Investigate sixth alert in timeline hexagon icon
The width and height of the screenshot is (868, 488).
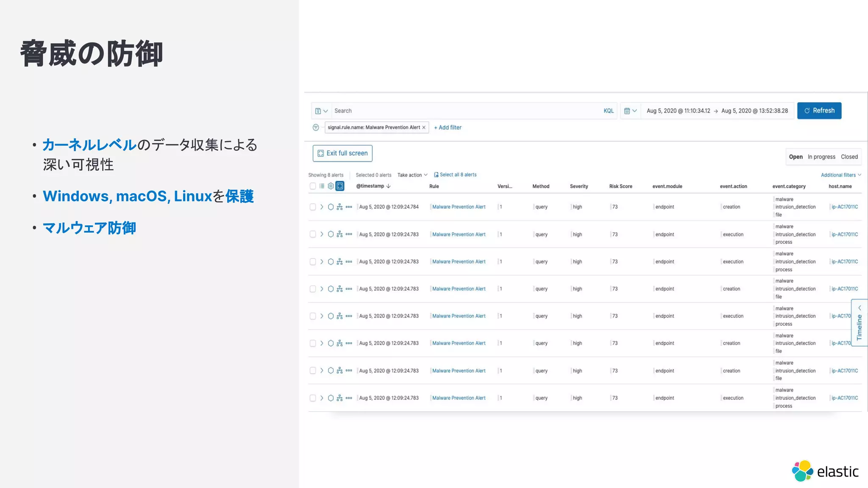point(331,343)
